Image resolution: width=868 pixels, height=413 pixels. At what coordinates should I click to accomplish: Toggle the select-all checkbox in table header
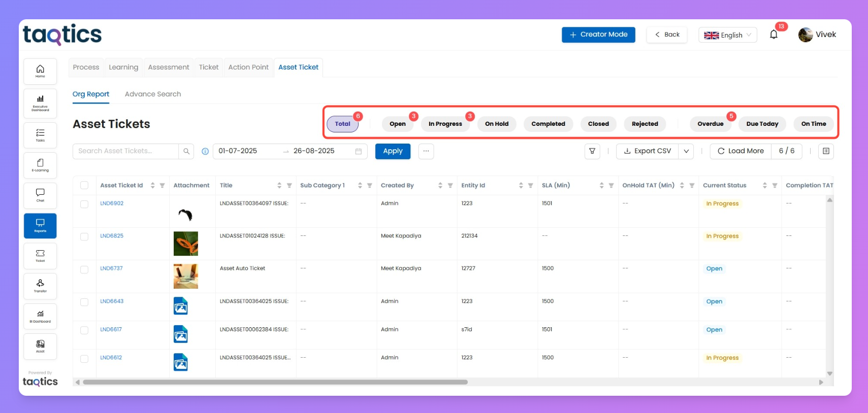[84, 185]
